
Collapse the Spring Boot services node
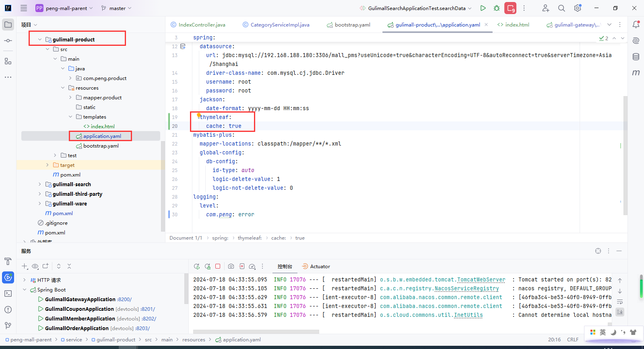pos(25,289)
